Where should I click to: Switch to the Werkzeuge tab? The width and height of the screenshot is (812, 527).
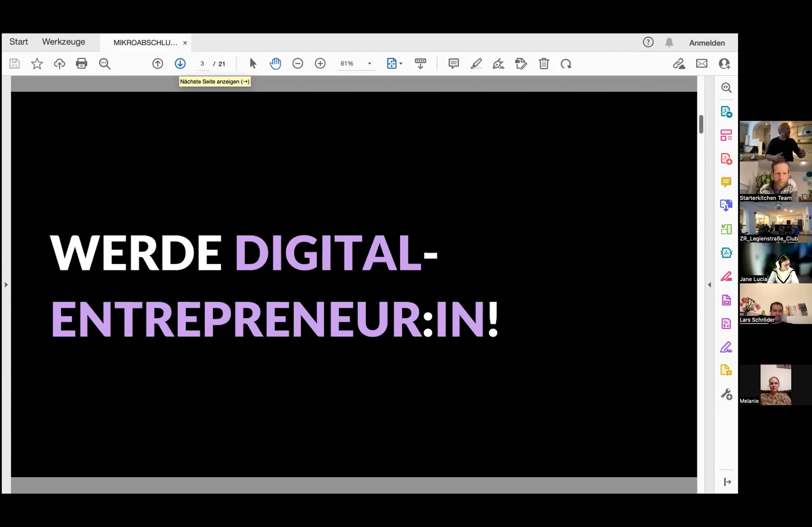point(64,42)
